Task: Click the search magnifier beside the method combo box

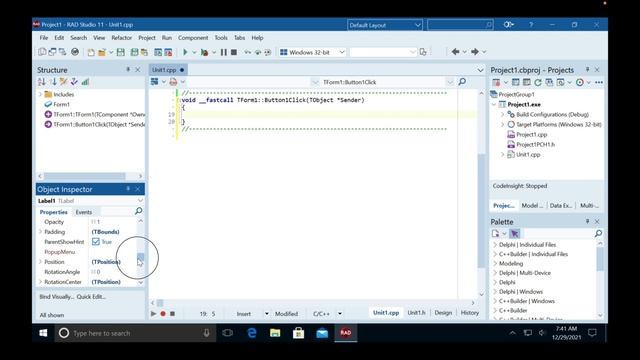Action: [x=462, y=82]
